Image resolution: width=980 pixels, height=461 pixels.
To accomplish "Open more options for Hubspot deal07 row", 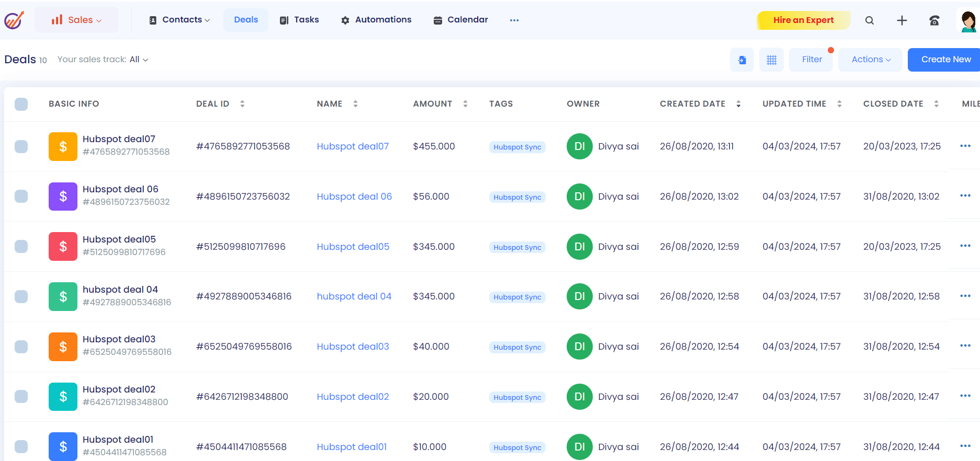I will point(965,146).
